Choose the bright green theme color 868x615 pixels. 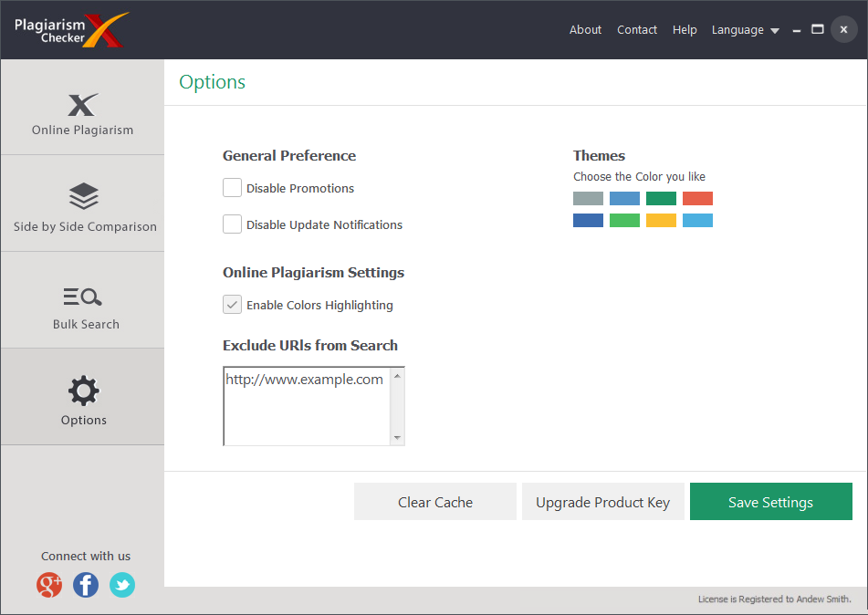(624, 220)
